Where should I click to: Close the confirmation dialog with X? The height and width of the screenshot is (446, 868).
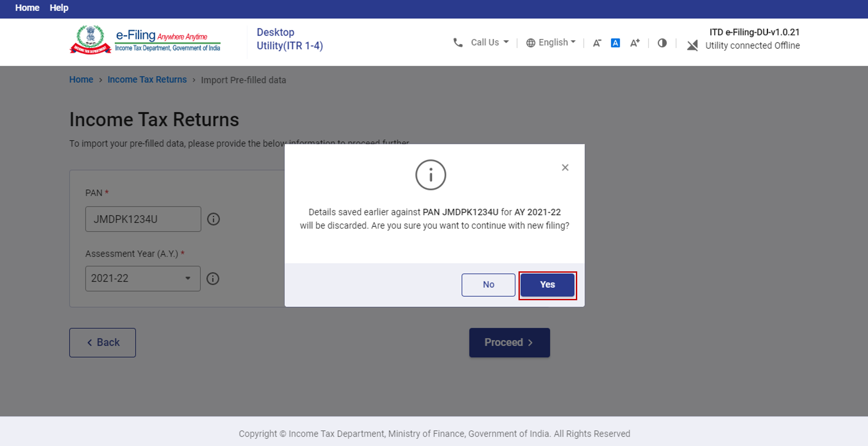click(565, 168)
